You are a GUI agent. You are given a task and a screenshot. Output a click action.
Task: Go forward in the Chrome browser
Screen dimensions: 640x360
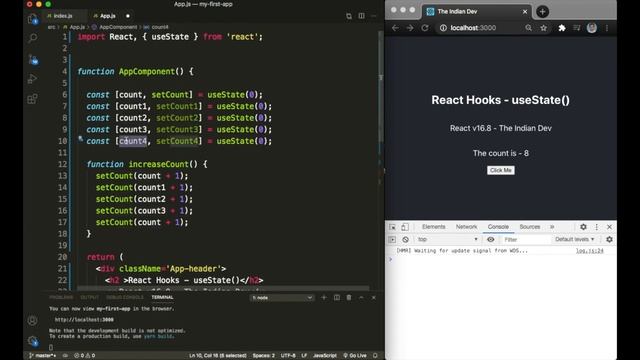410,28
